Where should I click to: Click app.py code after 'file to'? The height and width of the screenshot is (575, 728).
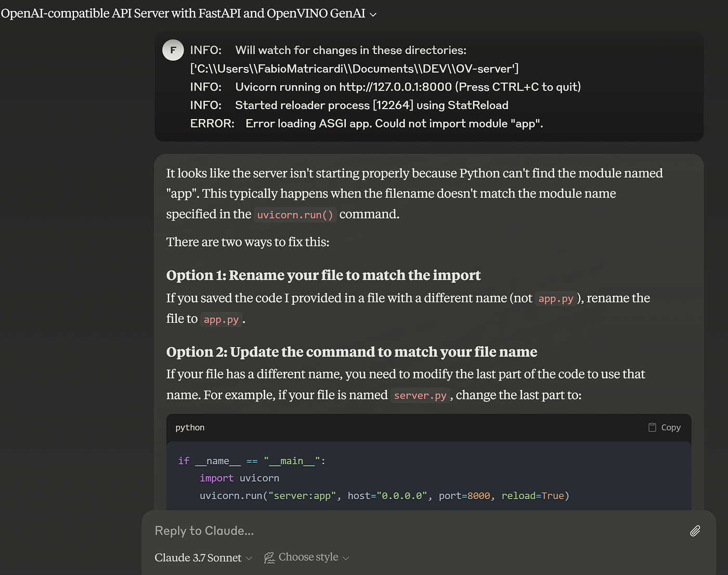tap(221, 320)
